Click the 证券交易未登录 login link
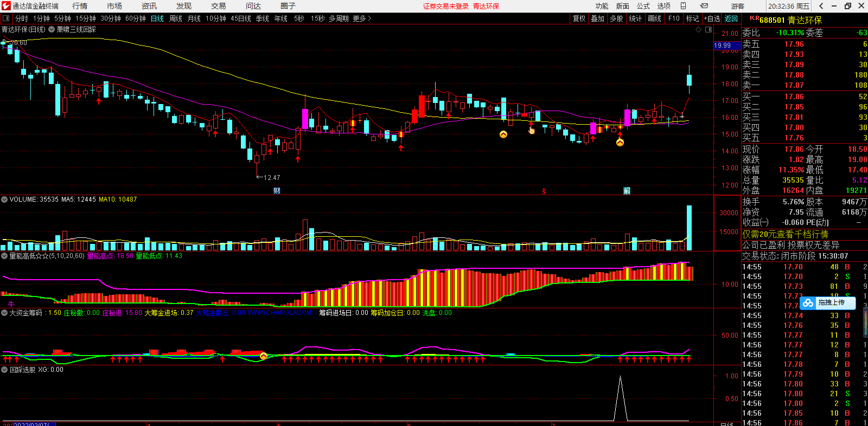 tap(446, 6)
